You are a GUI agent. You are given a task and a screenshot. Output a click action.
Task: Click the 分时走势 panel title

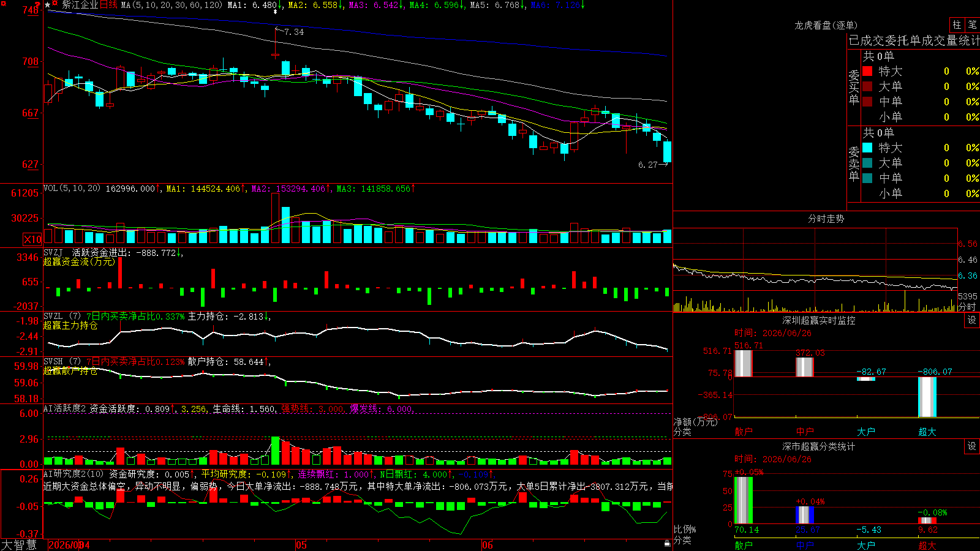click(x=826, y=219)
